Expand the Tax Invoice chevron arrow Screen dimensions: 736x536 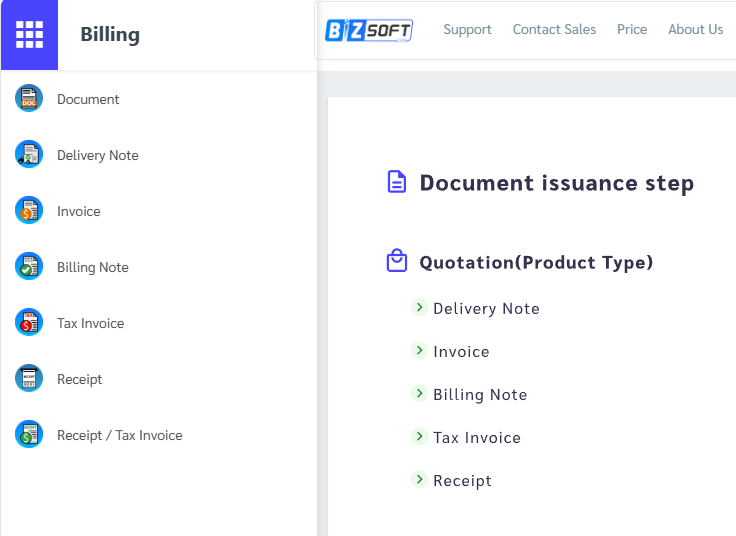[x=420, y=436]
